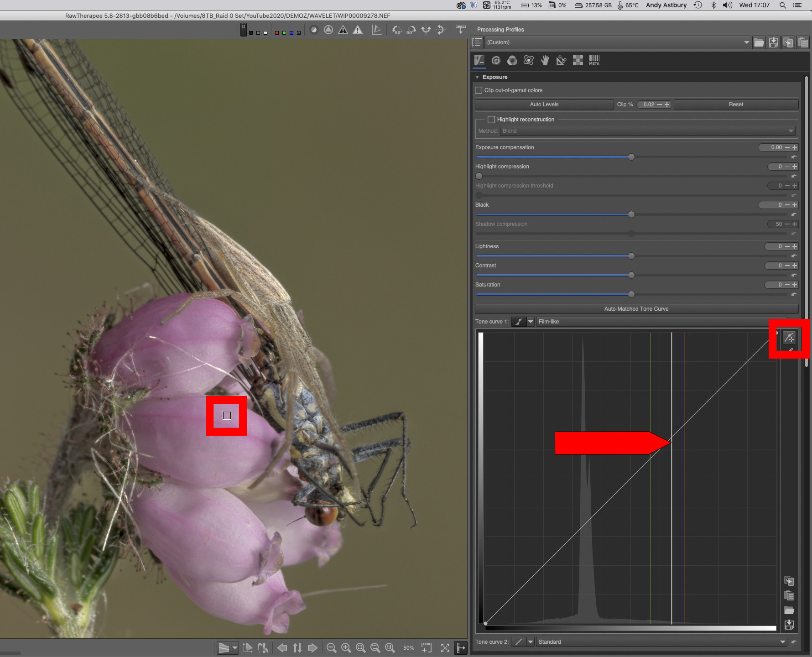The height and width of the screenshot is (657, 812).
Task: Open the Transform tab (hand icon)
Action: 545,60
